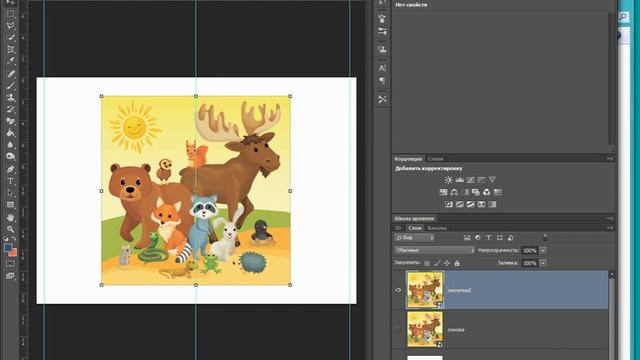
Task: Select the Clone Stamp tool
Action: [x=10, y=98]
